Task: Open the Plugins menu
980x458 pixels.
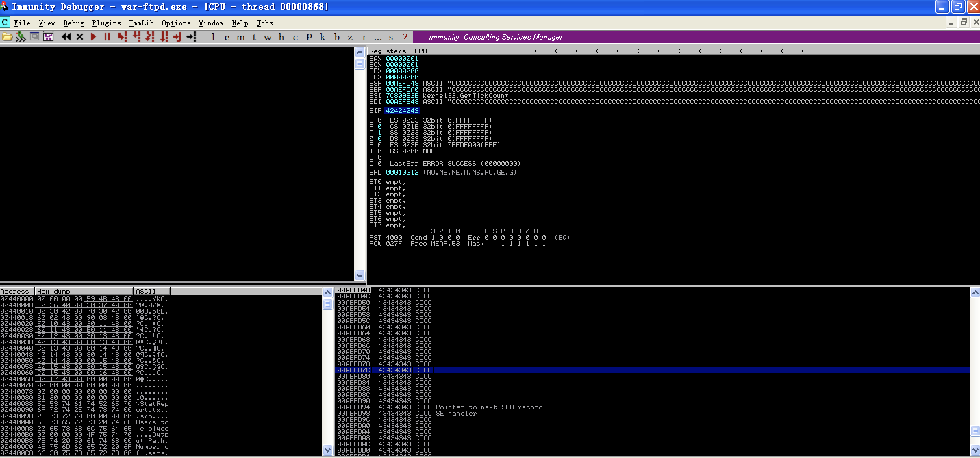Action: (106, 23)
